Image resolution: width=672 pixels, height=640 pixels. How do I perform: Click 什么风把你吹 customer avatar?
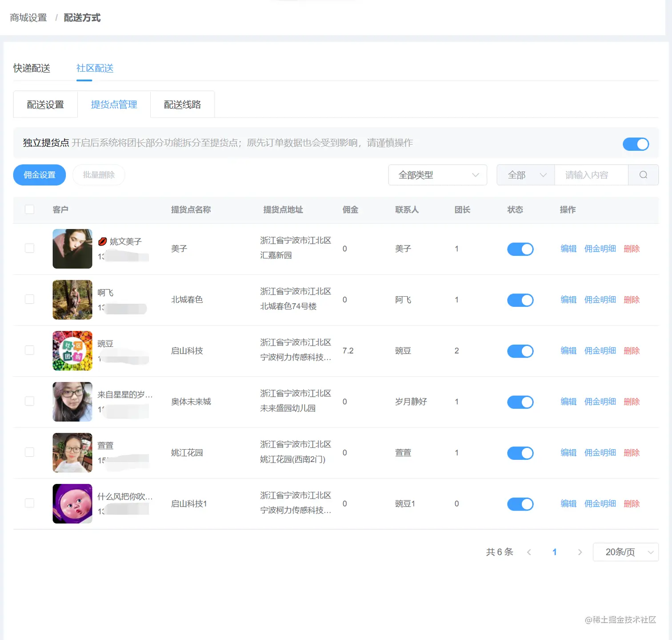(72, 503)
